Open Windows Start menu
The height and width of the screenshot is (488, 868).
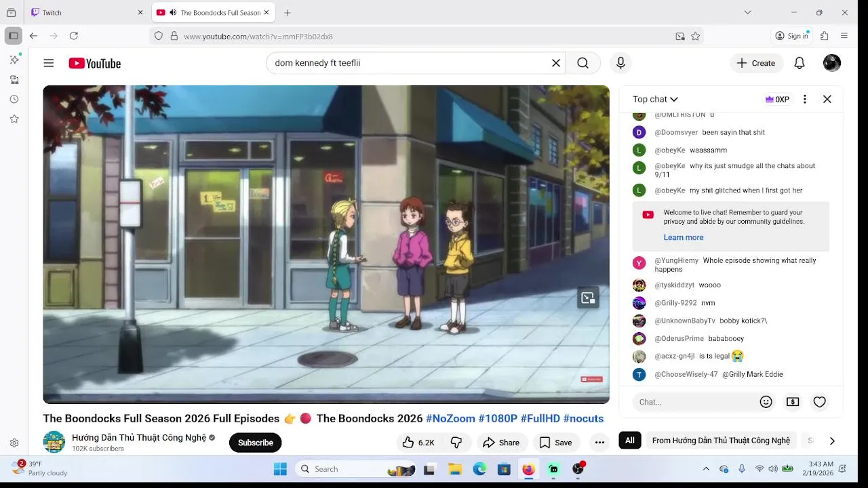[280, 469]
